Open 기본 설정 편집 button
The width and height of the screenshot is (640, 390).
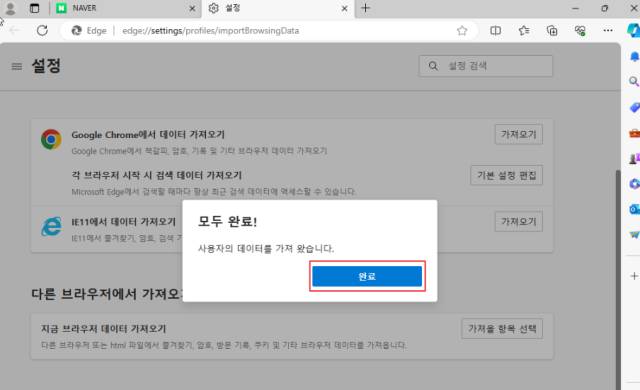(x=507, y=175)
